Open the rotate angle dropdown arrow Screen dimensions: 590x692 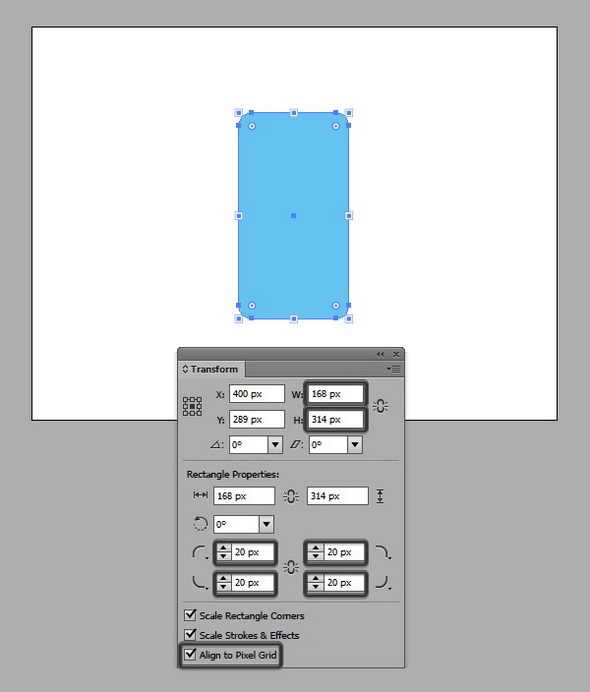pos(275,444)
